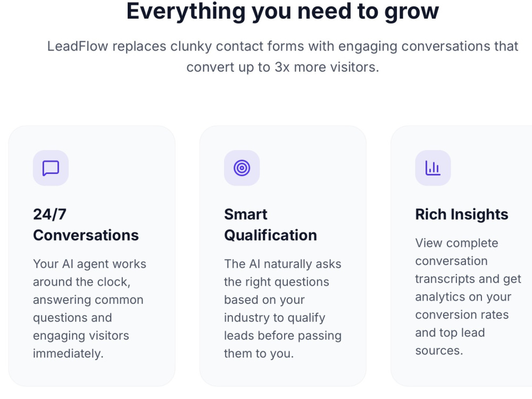
Task: Click the "Everything you need to grow" headline
Action: coord(282,11)
